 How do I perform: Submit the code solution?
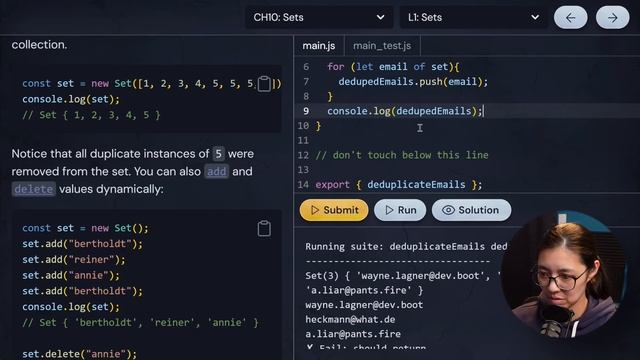pyautogui.click(x=334, y=210)
